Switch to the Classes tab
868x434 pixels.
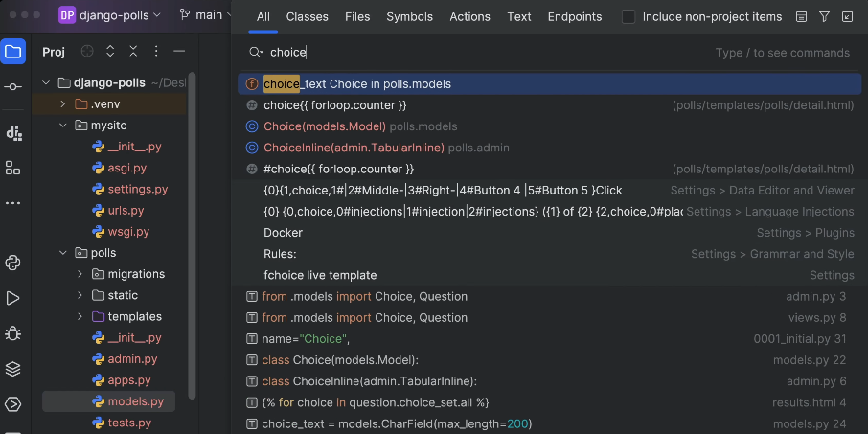coord(308,17)
